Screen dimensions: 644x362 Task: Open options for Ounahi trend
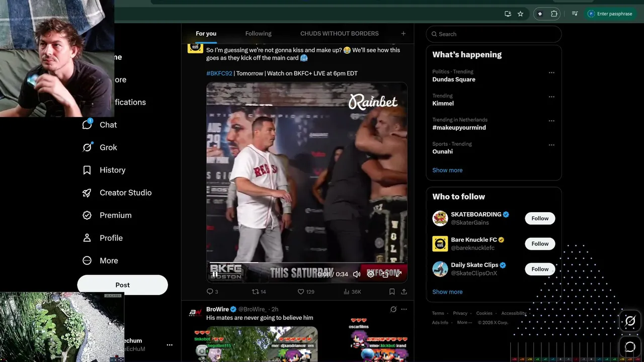(x=551, y=145)
